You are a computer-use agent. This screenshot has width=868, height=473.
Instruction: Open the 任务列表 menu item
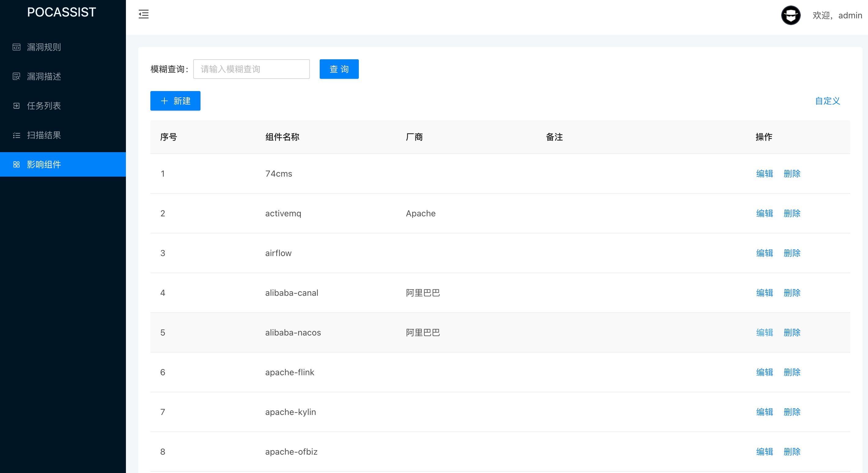44,106
